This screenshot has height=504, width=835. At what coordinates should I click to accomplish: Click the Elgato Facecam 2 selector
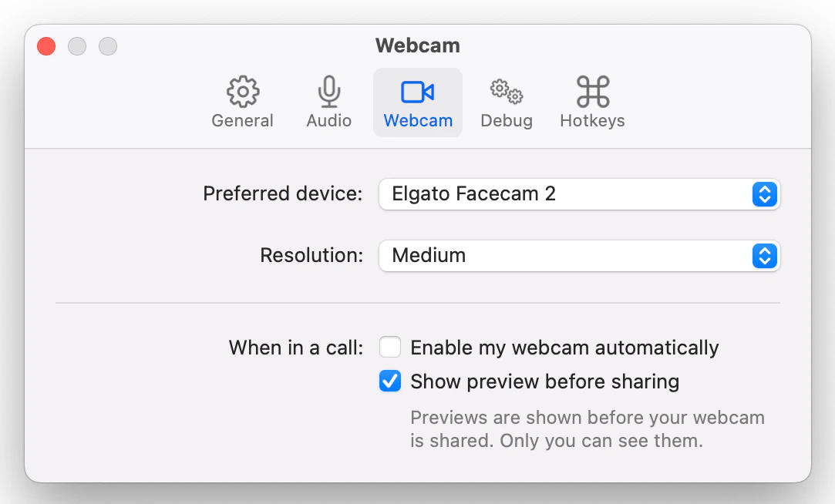(578, 194)
